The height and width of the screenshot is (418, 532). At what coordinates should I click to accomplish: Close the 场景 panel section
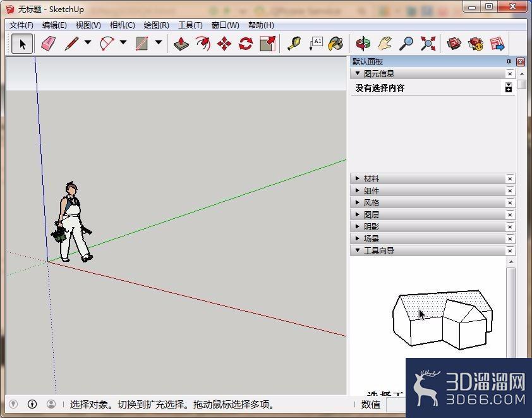click(x=510, y=238)
